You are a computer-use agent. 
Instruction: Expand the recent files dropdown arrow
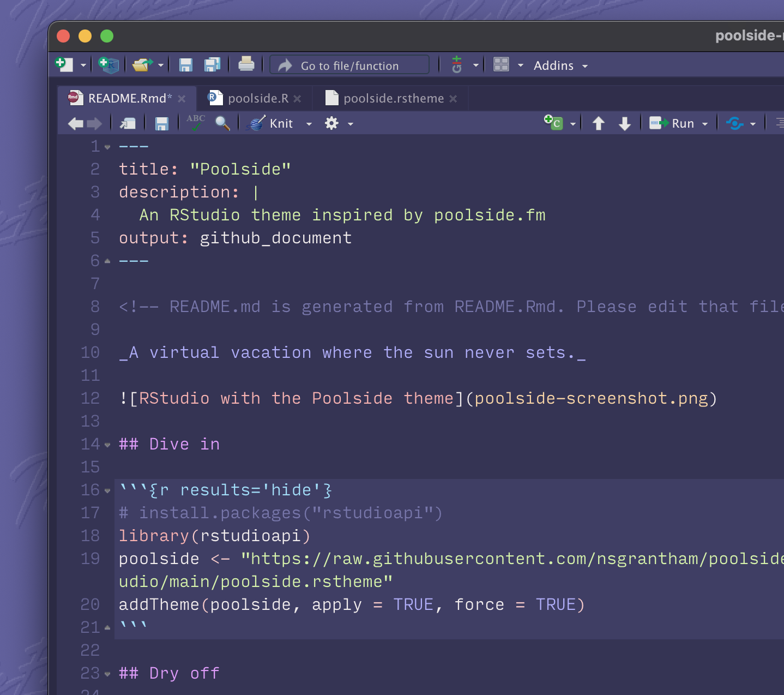pos(161,65)
